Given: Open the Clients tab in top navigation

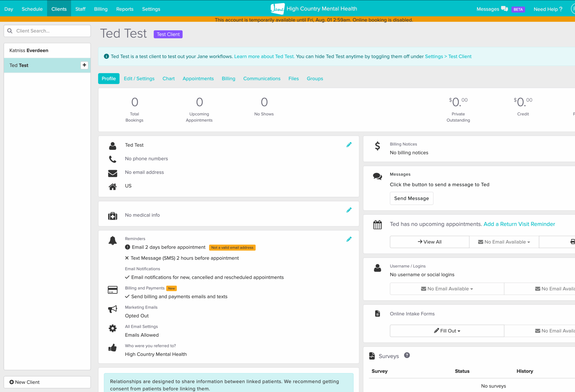Looking at the screenshot, I should 59,9.
